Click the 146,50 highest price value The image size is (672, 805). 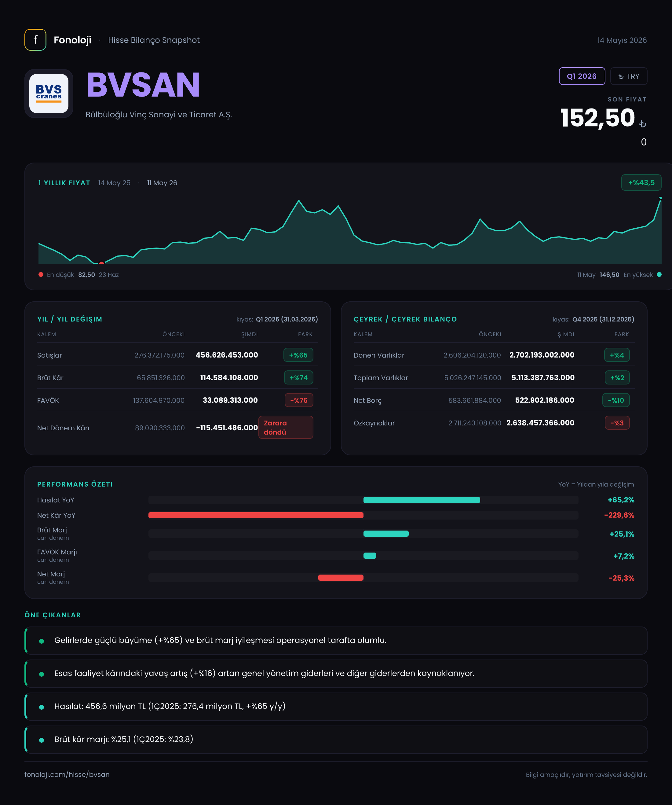(x=610, y=275)
